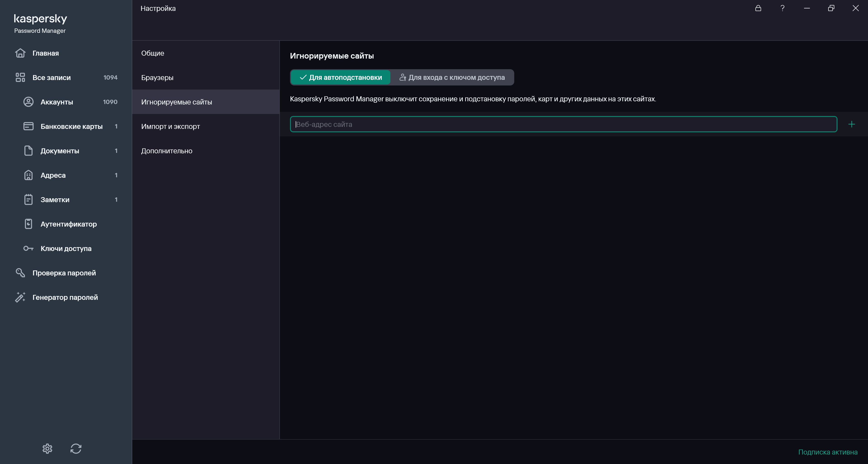
Task: Open Главная home section
Action: tap(45, 53)
